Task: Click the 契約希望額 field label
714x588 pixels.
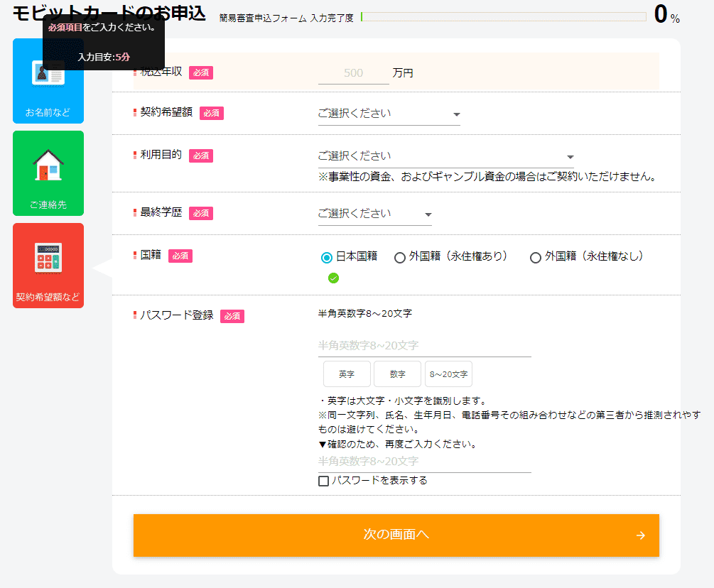Action: point(166,112)
